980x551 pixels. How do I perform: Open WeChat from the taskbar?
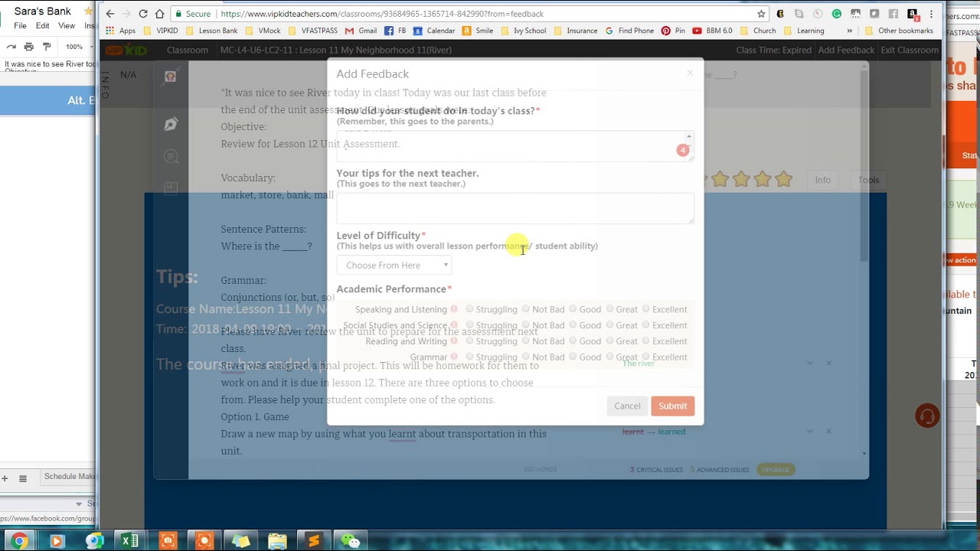click(x=351, y=541)
